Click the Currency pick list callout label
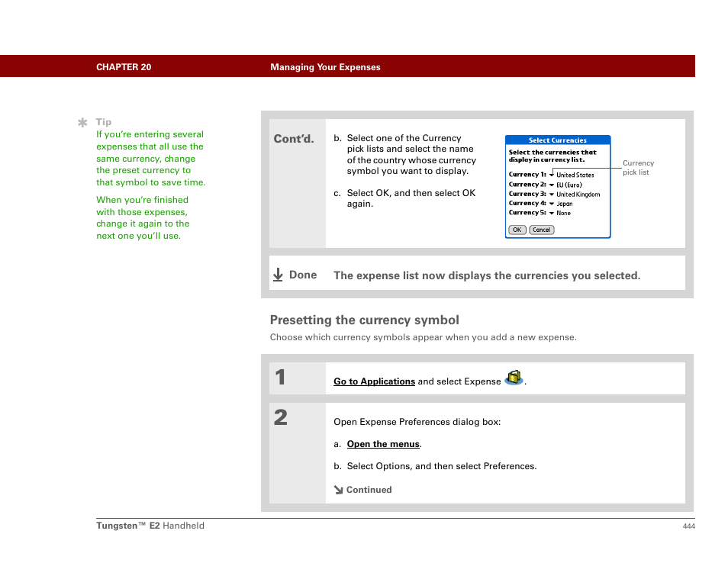Viewport: 728px width, 563px height. 638,168
